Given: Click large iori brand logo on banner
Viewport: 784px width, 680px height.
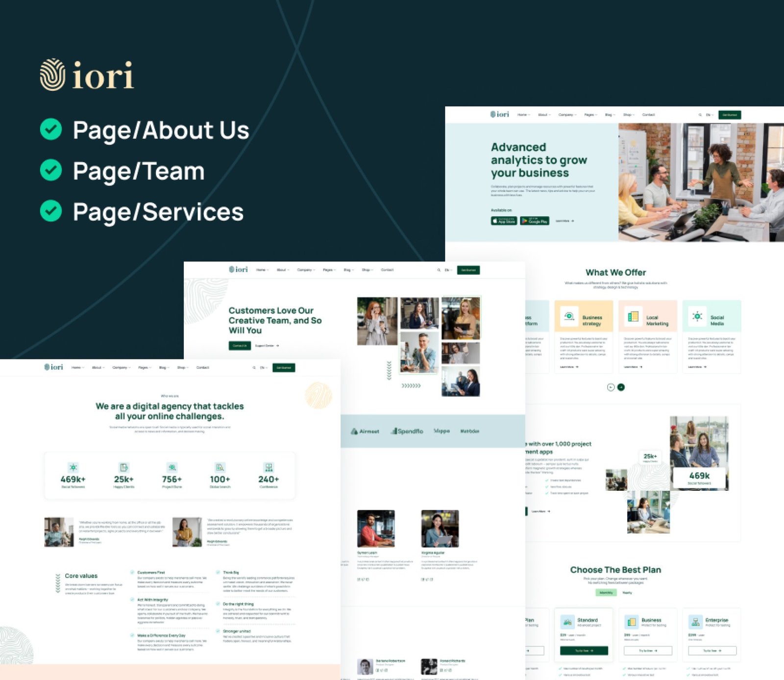Looking at the screenshot, I should point(87,75).
